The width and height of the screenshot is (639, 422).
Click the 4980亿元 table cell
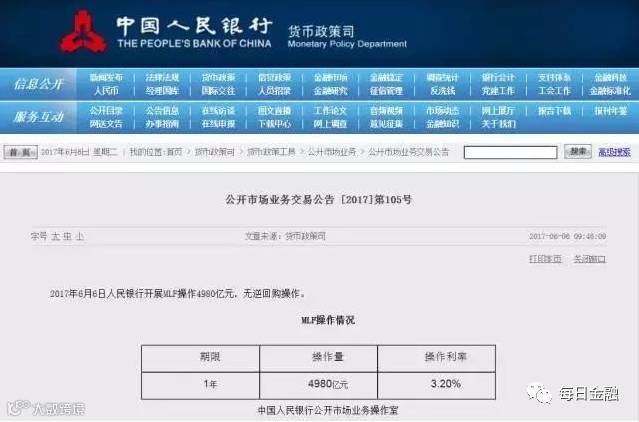pyautogui.click(x=318, y=385)
